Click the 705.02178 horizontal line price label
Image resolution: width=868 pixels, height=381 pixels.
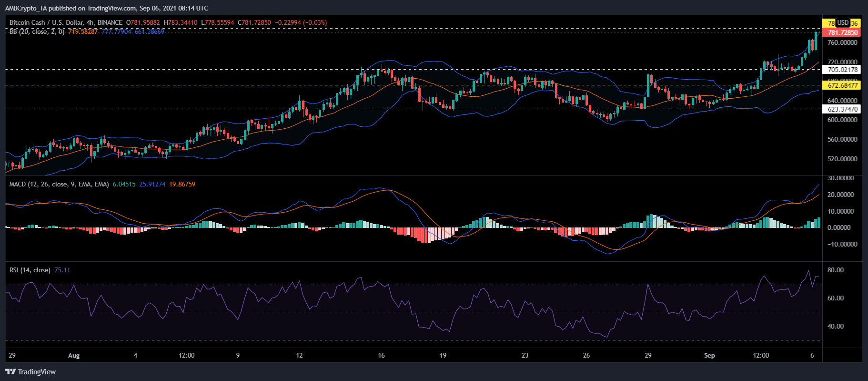tap(842, 70)
